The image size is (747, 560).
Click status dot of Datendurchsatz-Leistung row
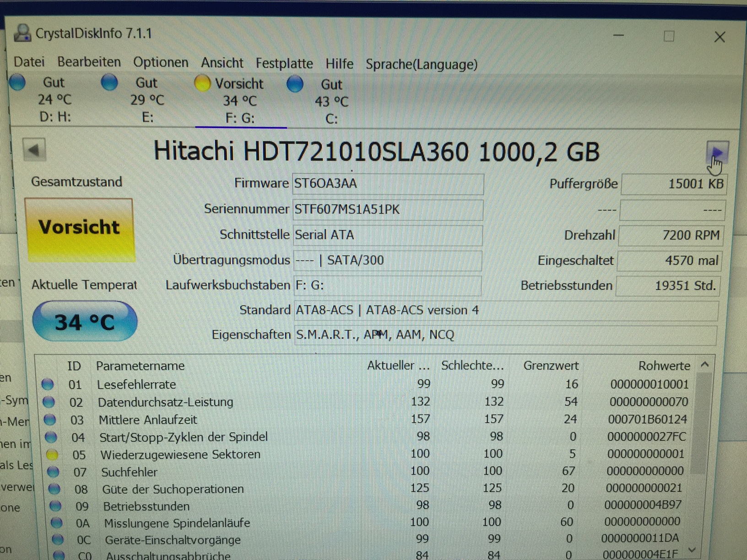(49, 402)
